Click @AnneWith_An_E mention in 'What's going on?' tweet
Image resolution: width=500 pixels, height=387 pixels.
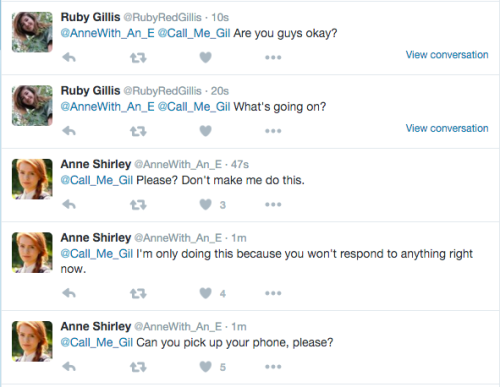[107, 107]
